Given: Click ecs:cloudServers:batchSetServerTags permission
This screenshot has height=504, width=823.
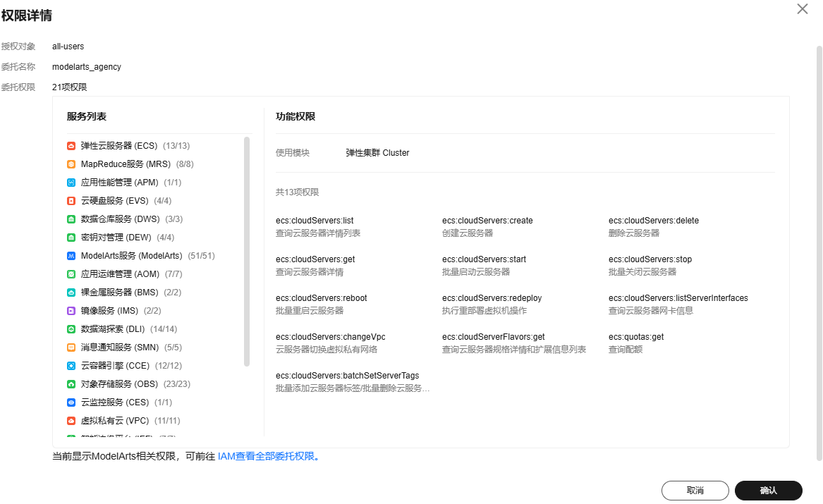Looking at the screenshot, I should [x=348, y=376].
